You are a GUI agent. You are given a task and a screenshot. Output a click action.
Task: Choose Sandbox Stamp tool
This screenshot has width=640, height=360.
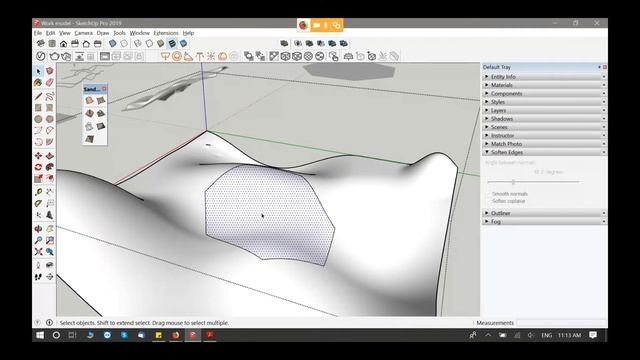[x=100, y=113]
